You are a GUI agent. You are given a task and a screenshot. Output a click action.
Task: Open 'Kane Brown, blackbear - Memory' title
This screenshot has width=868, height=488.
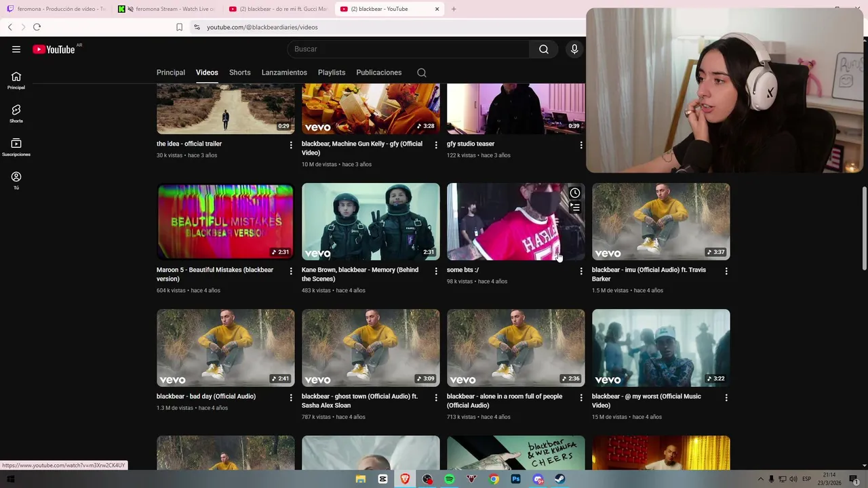[360, 274]
